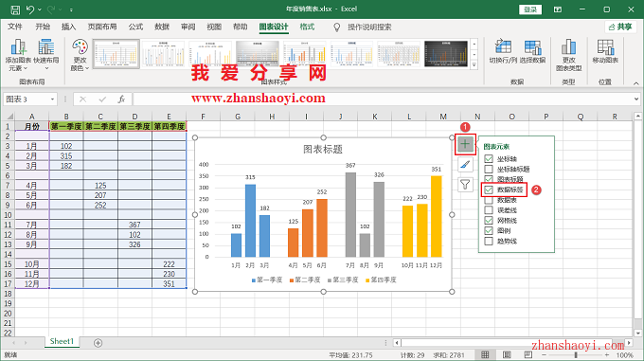The width and height of the screenshot is (644, 361).
Task: Expand the formula bar
Action: click(x=635, y=99)
